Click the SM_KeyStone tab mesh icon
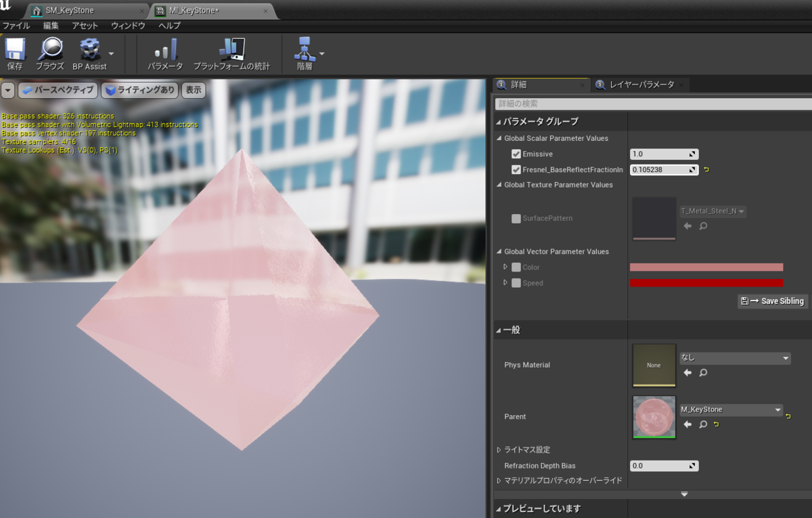This screenshot has height=518, width=812. pyautogui.click(x=37, y=11)
